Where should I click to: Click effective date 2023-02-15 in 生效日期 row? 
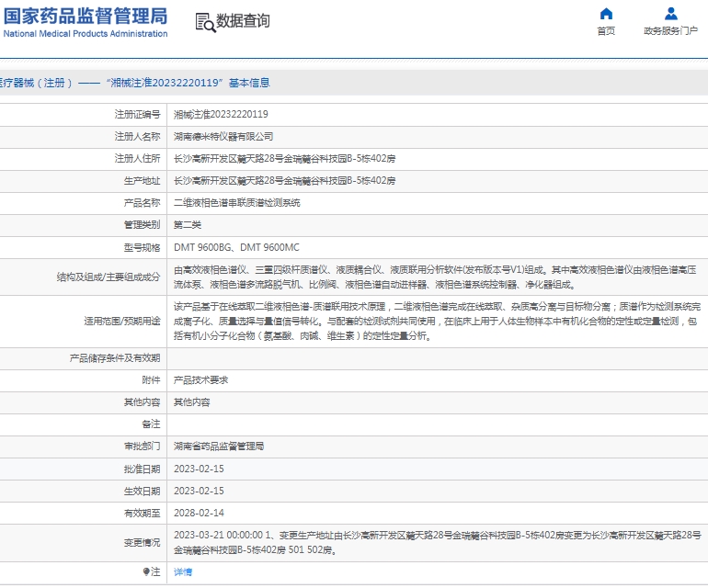[199, 492]
